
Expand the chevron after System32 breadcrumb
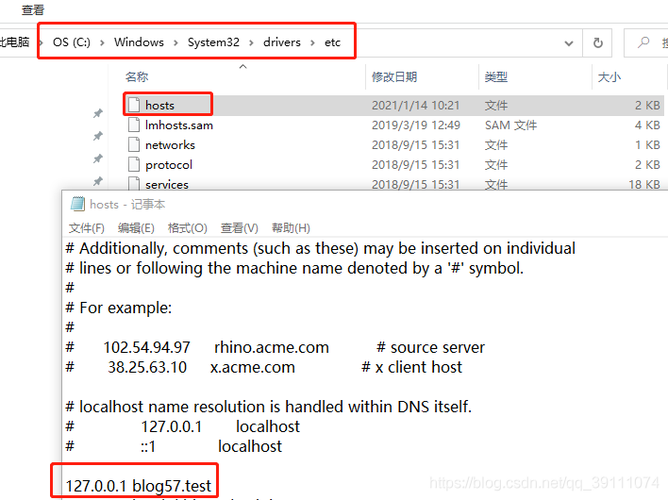coord(251,43)
